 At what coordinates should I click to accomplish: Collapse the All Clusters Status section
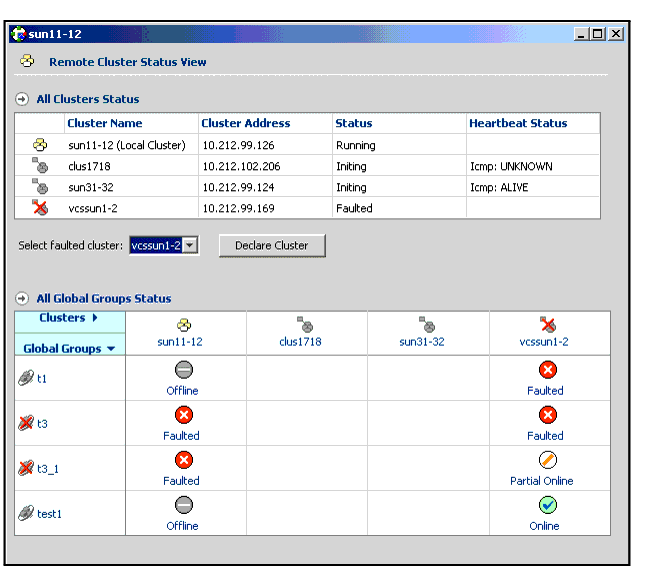click(x=22, y=99)
